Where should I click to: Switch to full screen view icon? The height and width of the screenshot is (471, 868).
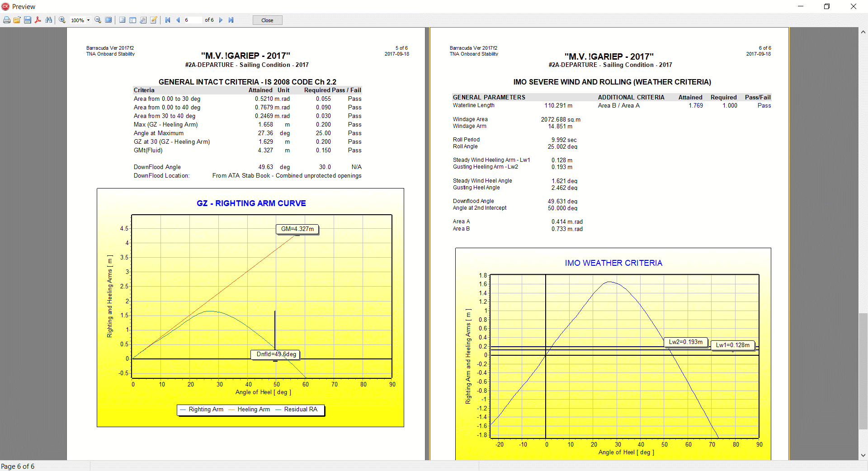pyautogui.click(x=108, y=20)
